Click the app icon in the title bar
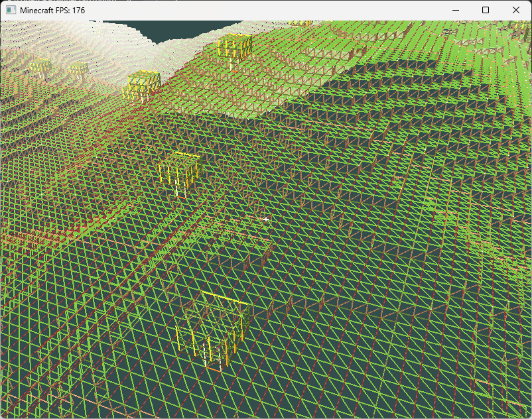Image resolution: width=532 pixels, height=419 pixels. point(11,11)
